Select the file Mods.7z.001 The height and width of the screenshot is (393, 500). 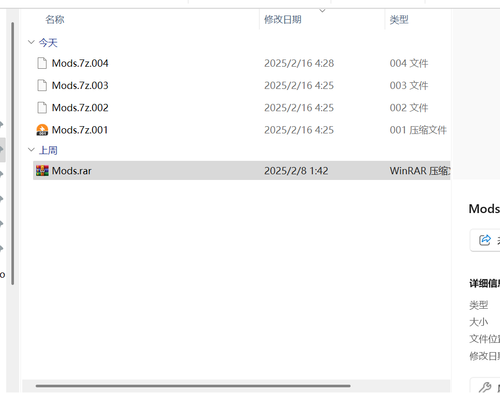80,130
